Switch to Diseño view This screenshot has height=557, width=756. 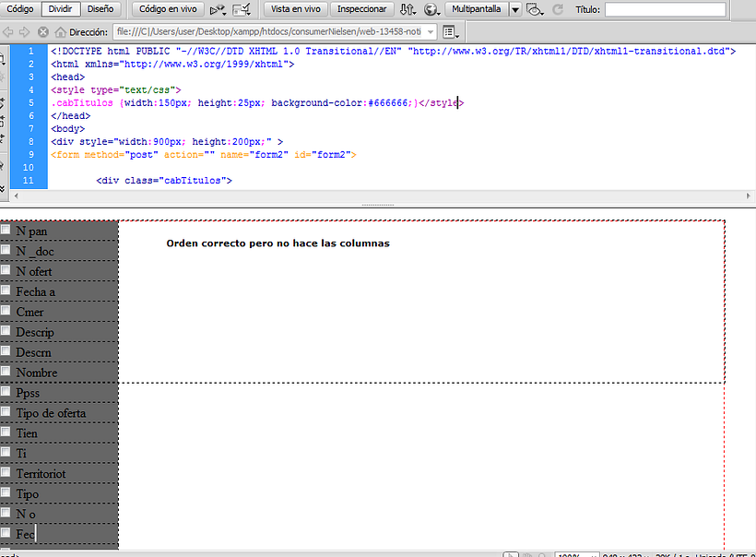pyautogui.click(x=100, y=8)
